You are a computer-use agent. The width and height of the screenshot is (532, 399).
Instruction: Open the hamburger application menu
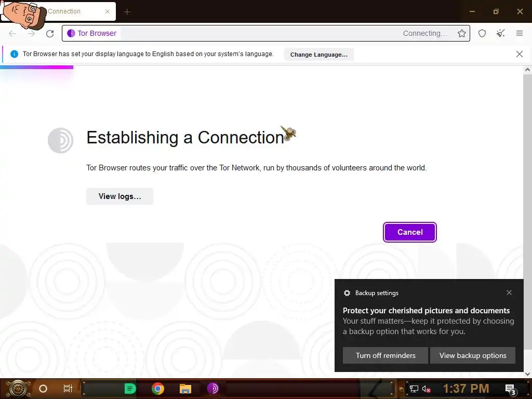519,33
